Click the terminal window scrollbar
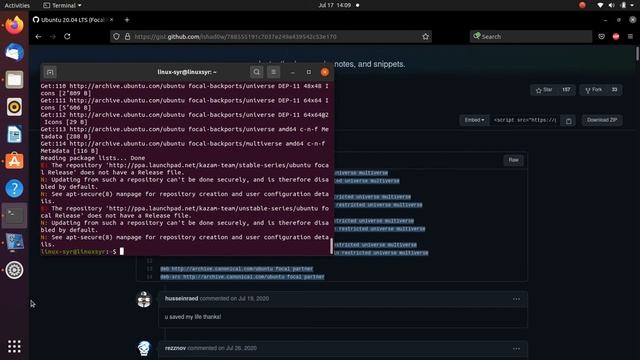 (331, 246)
